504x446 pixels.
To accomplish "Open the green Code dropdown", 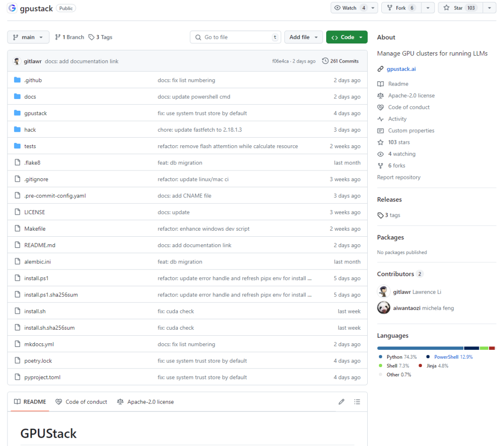I will click(x=347, y=37).
